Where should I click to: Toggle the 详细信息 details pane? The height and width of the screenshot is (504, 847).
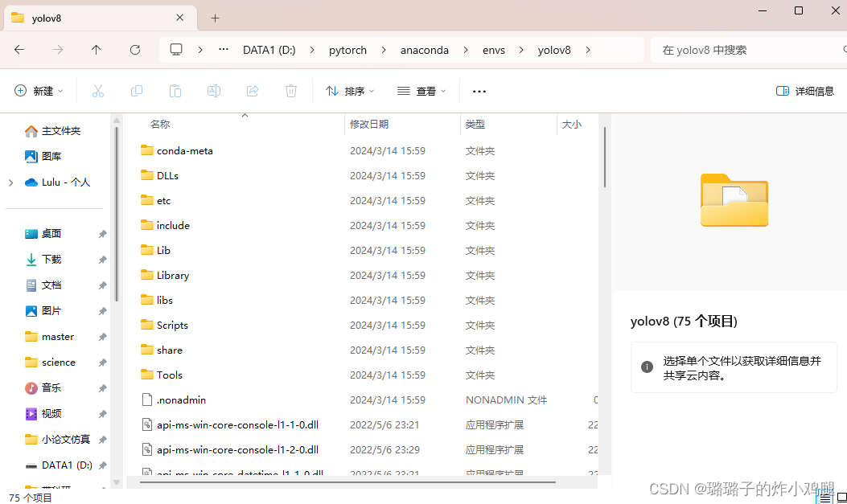(x=804, y=91)
